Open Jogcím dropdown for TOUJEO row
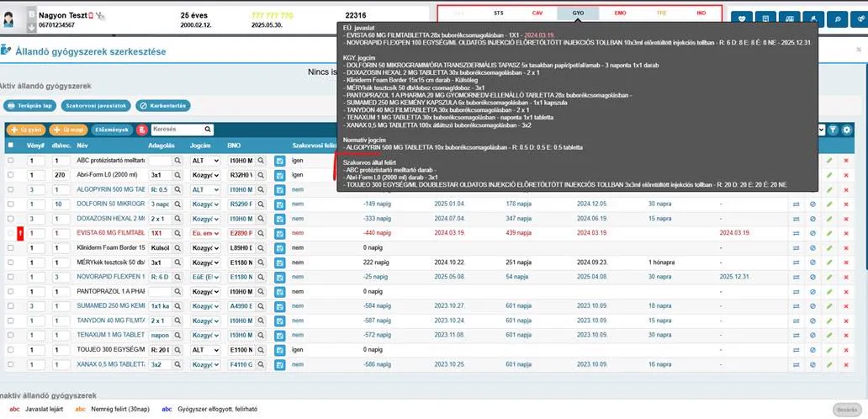Screen dimensions: 868x419 [x=205, y=350]
